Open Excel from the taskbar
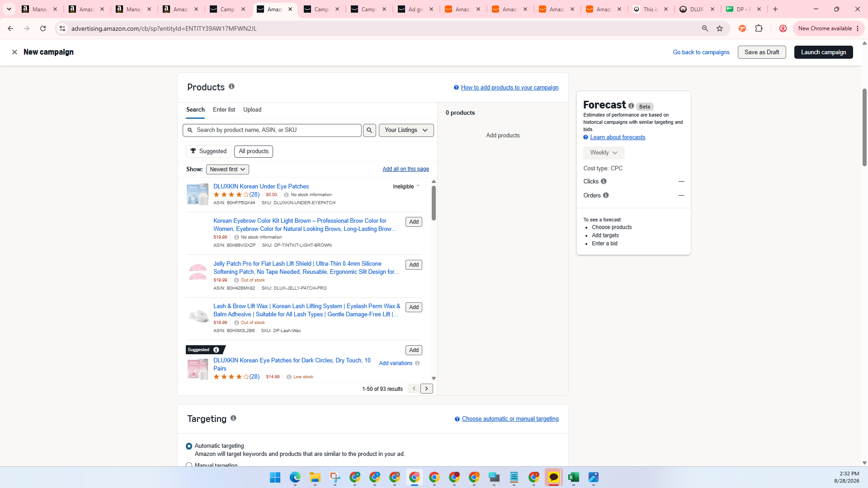Viewport: 868px width, 488px height. [574, 478]
